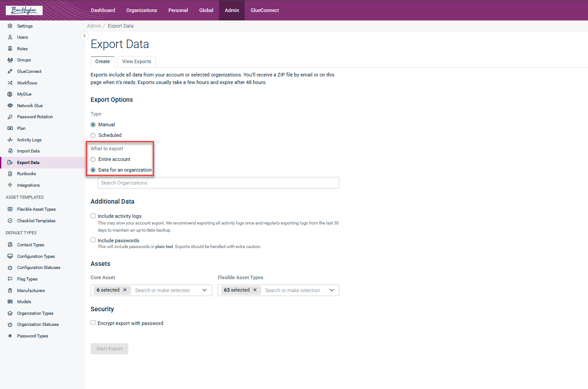Click the Workflows shuffle icon
The height and width of the screenshot is (389, 588).
(10, 83)
